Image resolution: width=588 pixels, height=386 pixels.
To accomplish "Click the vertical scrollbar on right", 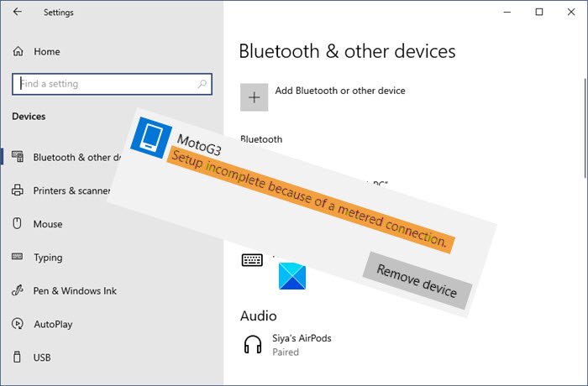I will 585,128.
